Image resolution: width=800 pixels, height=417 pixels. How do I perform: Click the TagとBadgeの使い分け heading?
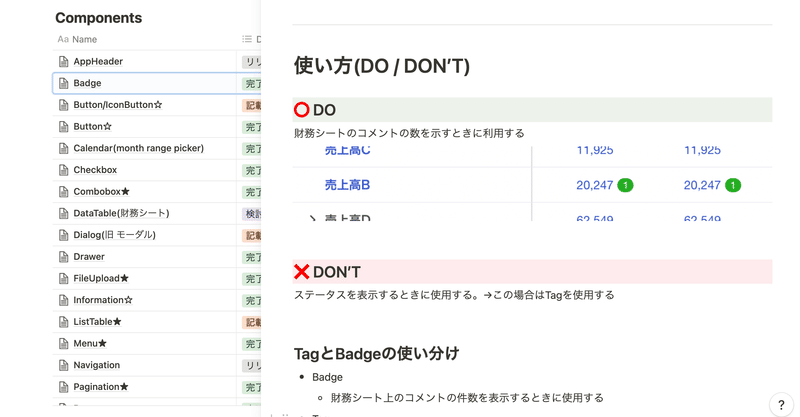click(377, 353)
